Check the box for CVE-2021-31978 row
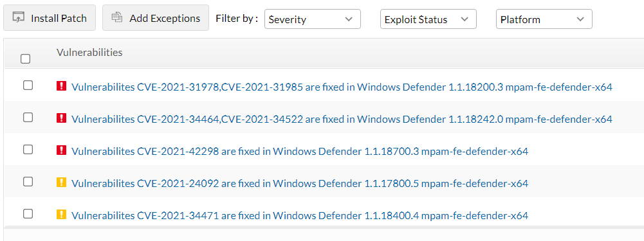This screenshot has width=644, height=241. (x=28, y=85)
